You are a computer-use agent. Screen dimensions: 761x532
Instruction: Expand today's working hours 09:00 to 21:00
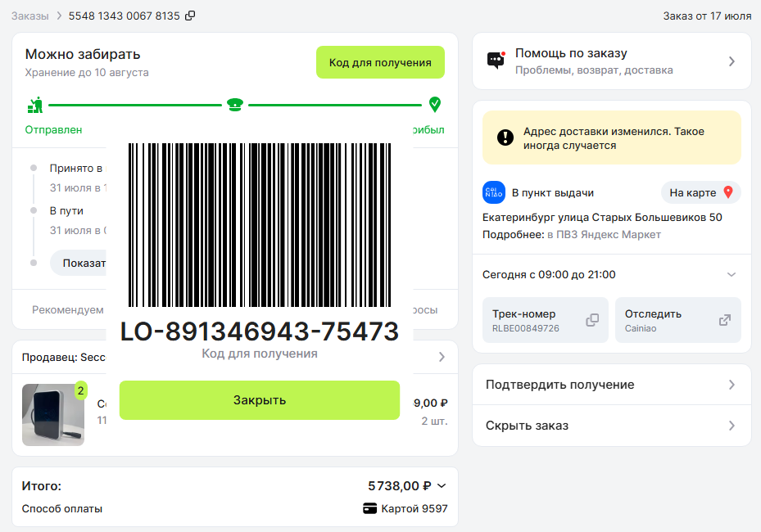point(612,274)
